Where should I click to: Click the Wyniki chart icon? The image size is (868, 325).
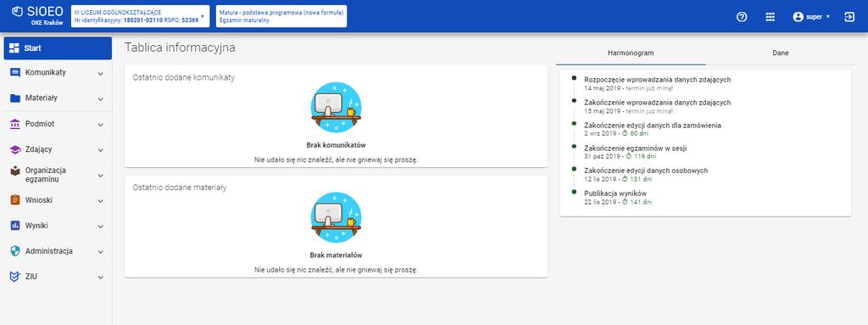click(x=15, y=226)
